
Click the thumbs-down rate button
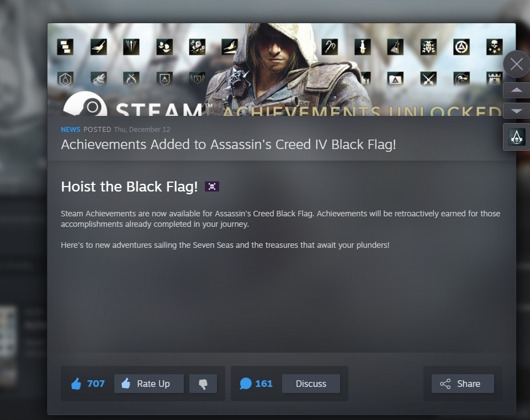(203, 384)
